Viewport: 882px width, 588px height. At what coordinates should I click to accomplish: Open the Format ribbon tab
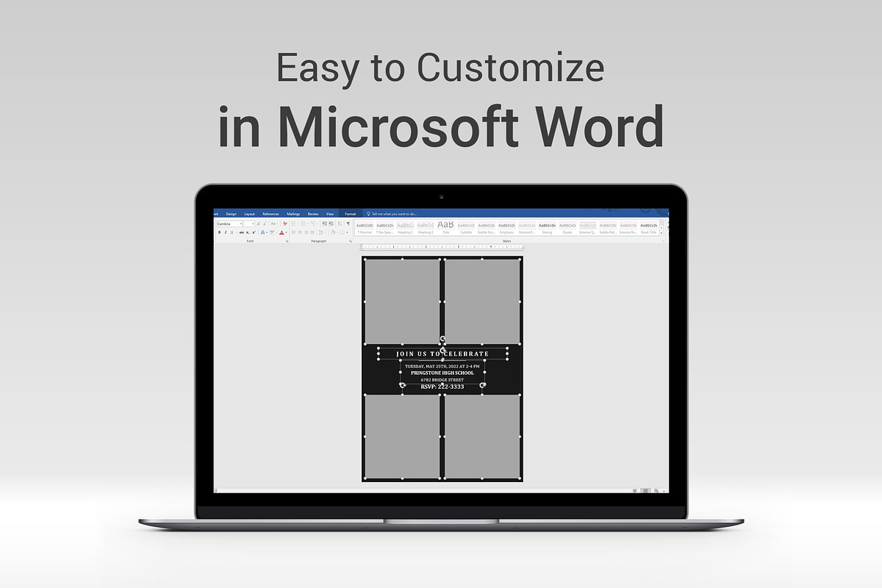point(351,214)
